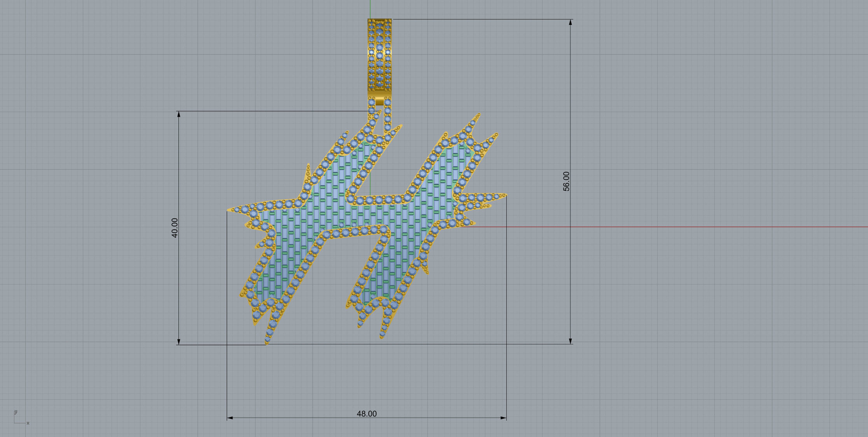This screenshot has width=868, height=437.
Task: Click the green Y-axis line above the bail
Action: (x=370, y=9)
